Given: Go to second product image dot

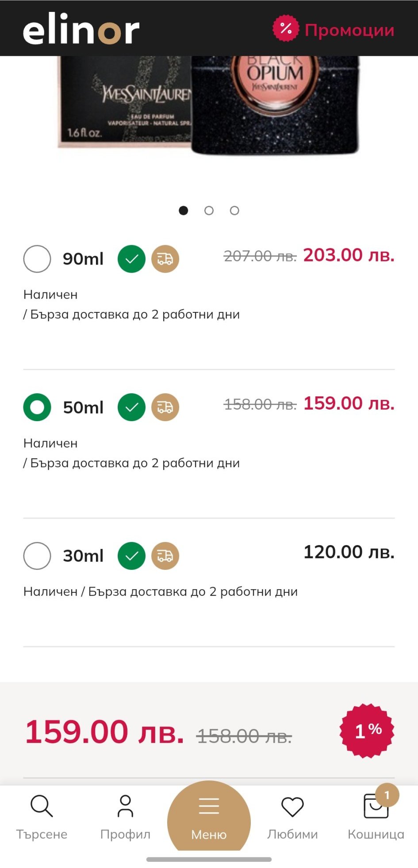Looking at the screenshot, I should [209, 211].
